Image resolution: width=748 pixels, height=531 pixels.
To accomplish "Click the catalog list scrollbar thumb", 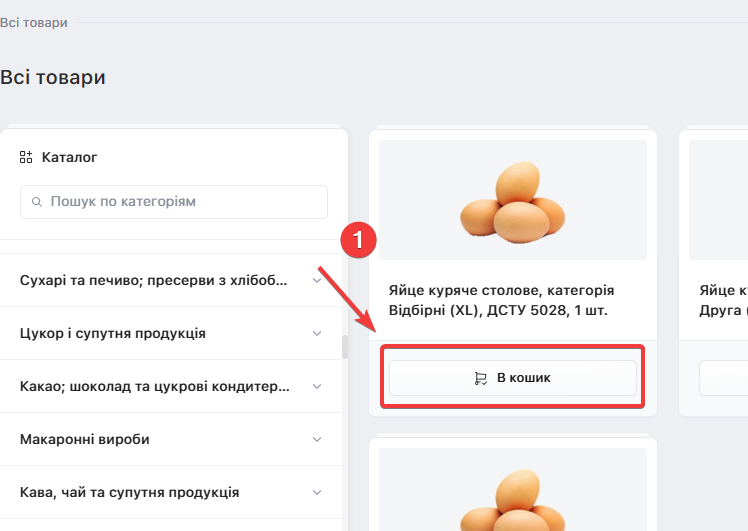I will tap(345, 347).
